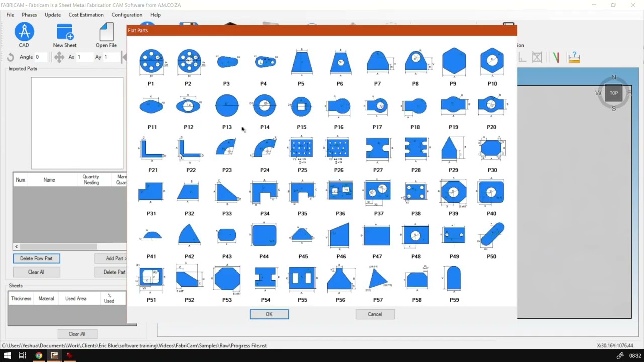Click the parts table left scroll arrow
The width and height of the screenshot is (644, 362).
[x=17, y=246]
